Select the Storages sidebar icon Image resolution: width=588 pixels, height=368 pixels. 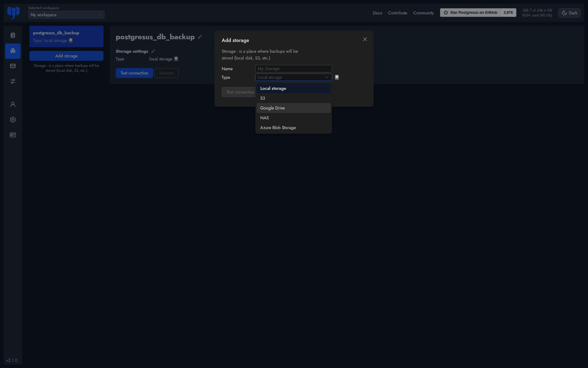[13, 51]
